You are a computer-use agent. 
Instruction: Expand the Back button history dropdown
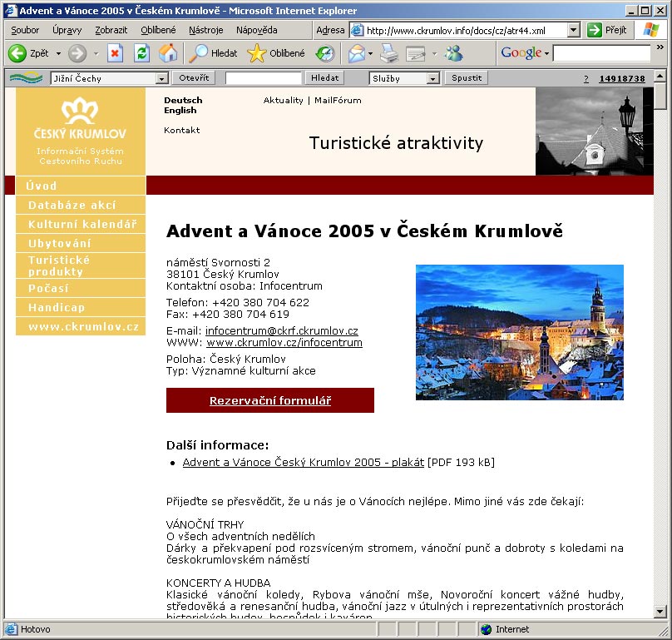[x=59, y=53]
